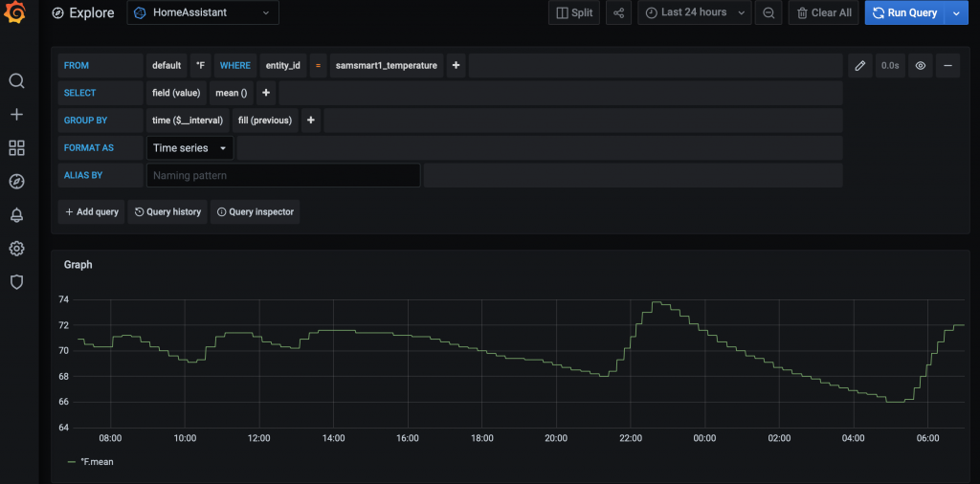Remove the query with minus icon

click(948, 66)
